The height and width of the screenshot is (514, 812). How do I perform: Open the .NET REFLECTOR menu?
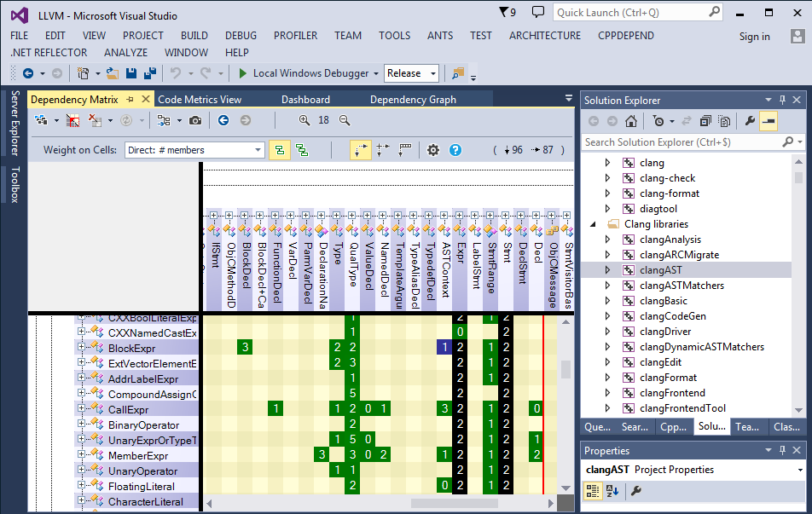[49, 53]
